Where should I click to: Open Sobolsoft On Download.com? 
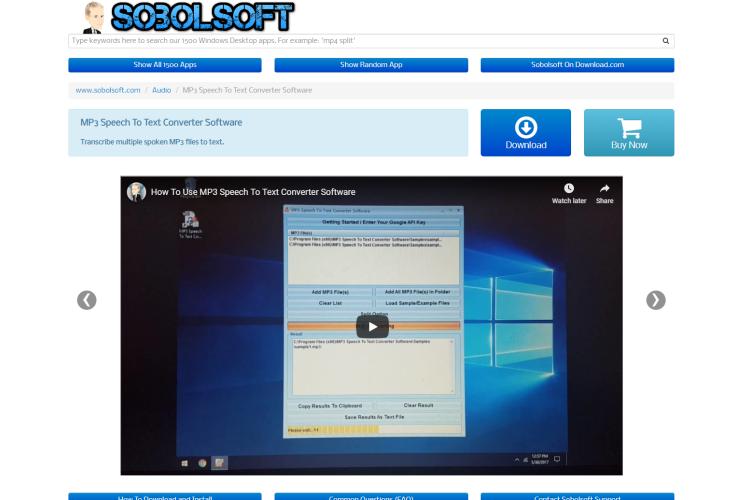coord(577,65)
